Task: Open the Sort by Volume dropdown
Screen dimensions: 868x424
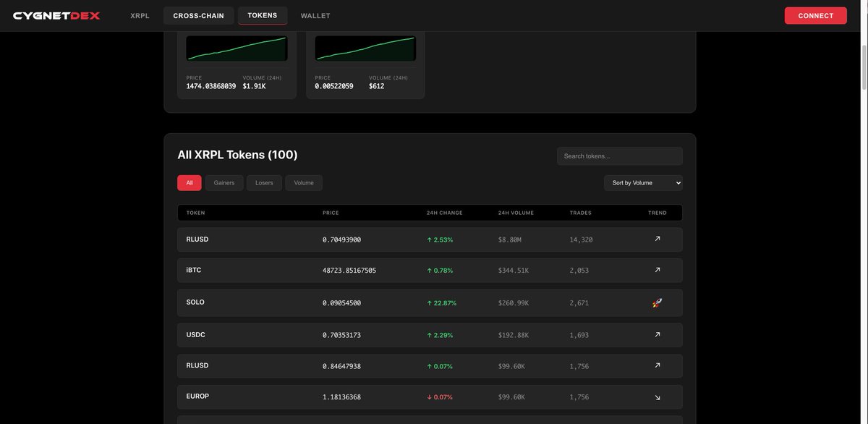Action: [643, 183]
